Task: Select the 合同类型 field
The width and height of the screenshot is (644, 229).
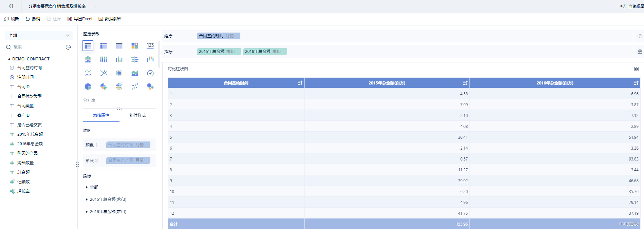Action: click(x=25, y=106)
